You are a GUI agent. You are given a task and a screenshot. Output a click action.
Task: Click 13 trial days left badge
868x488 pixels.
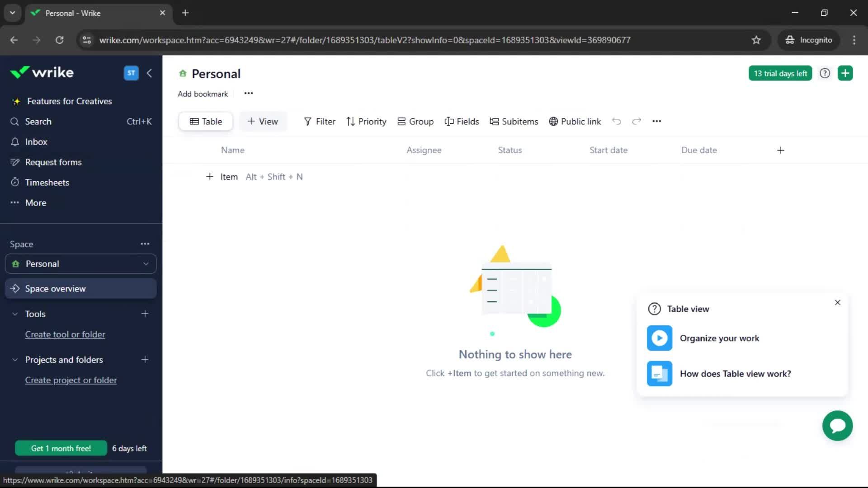click(x=780, y=73)
